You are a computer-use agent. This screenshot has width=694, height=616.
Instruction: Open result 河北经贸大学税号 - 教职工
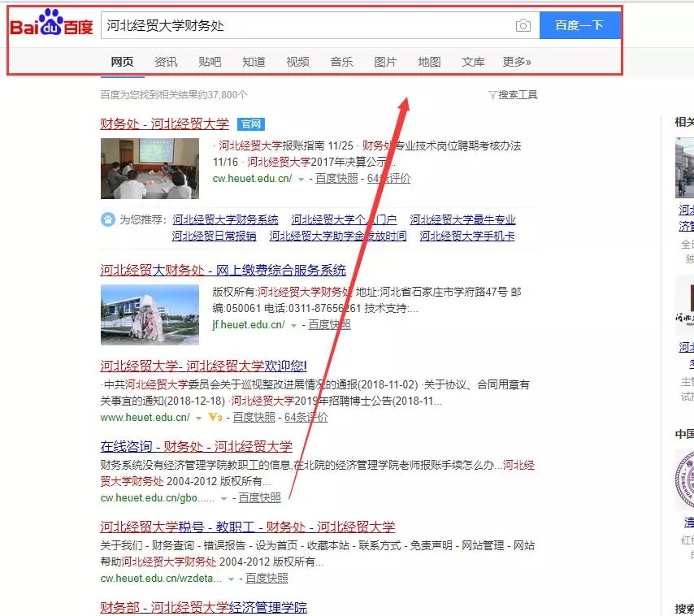coord(247,527)
